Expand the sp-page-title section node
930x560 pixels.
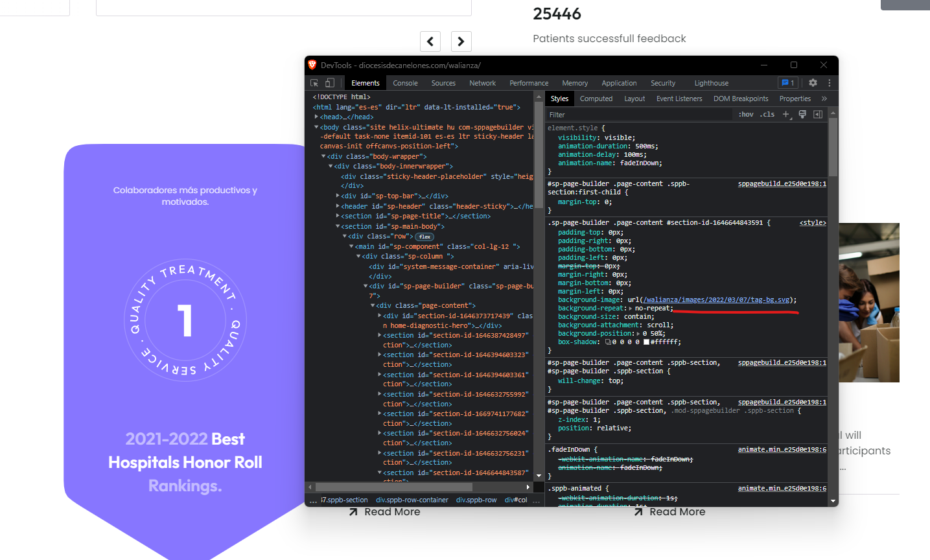pos(338,216)
